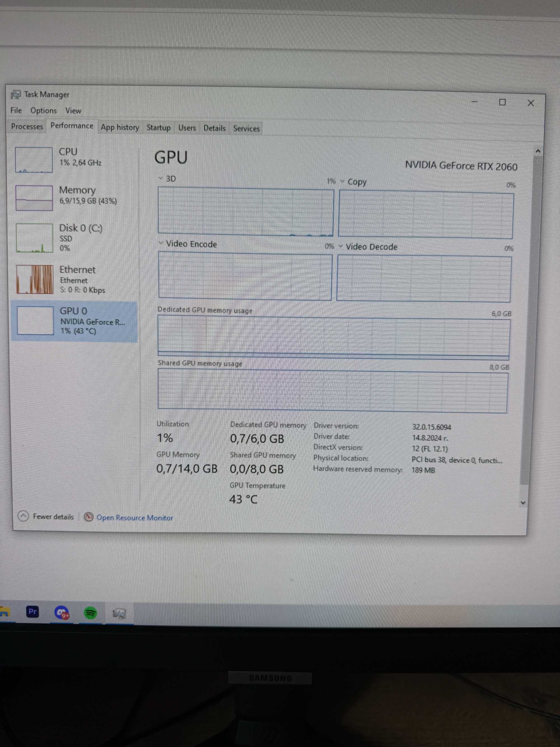Screen dimensions: 560x747
Task: Click the Resource Monitor icon
Action: (x=88, y=517)
